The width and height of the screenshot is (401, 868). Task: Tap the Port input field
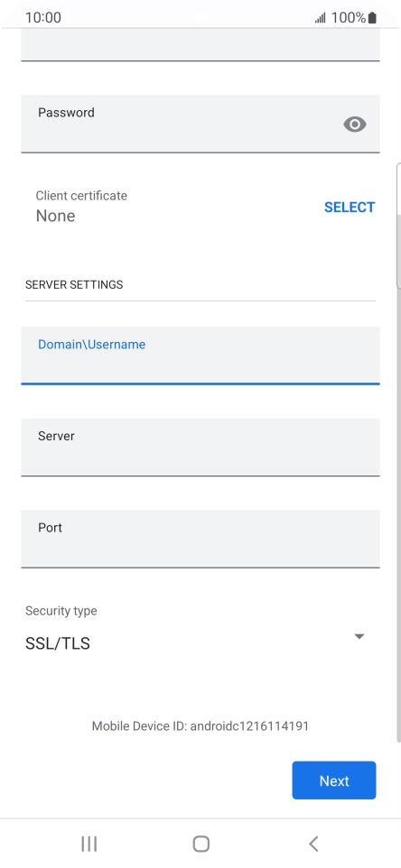coord(200,540)
